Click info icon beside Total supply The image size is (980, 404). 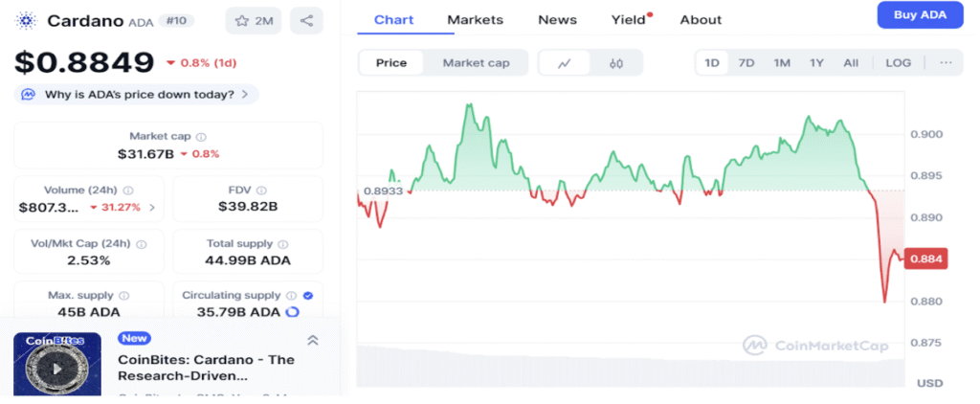tap(283, 244)
